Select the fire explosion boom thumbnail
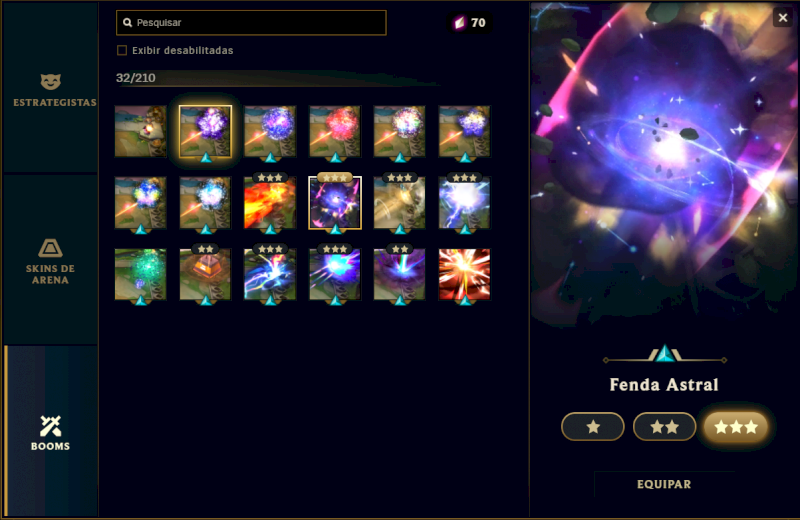Image resolution: width=800 pixels, height=520 pixels. click(x=270, y=203)
